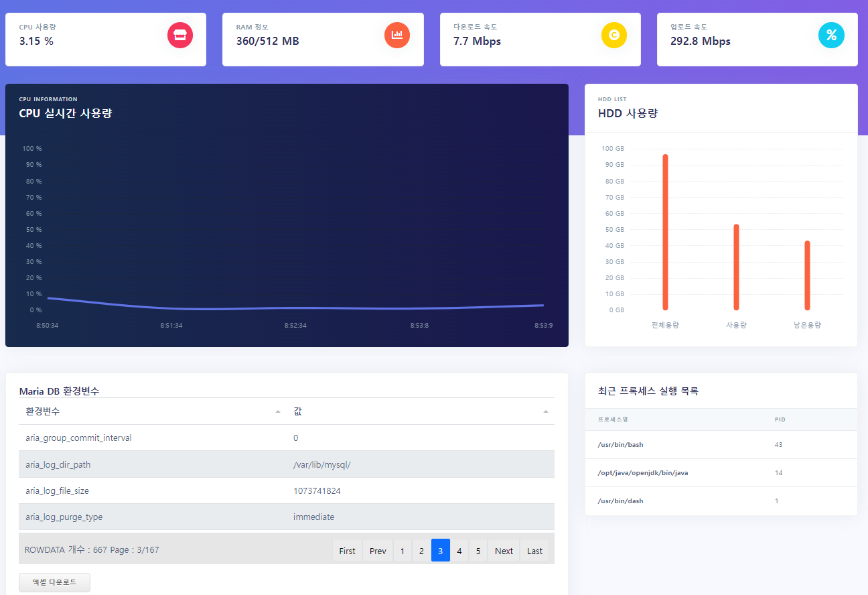The height and width of the screenshot is (595, 868).
Task: Click the 값 column sort arrow
Action: point(546,411)
